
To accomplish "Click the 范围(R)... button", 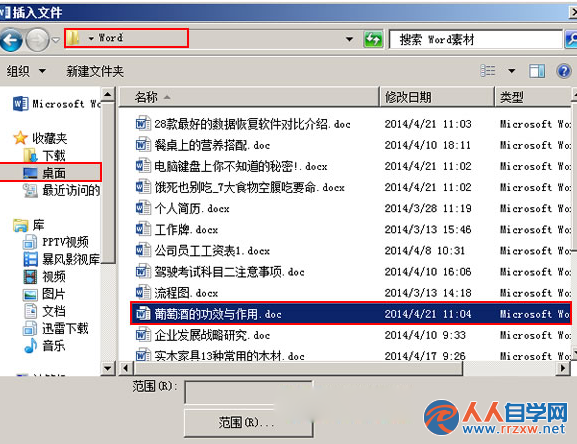I will tap(248, 422).
